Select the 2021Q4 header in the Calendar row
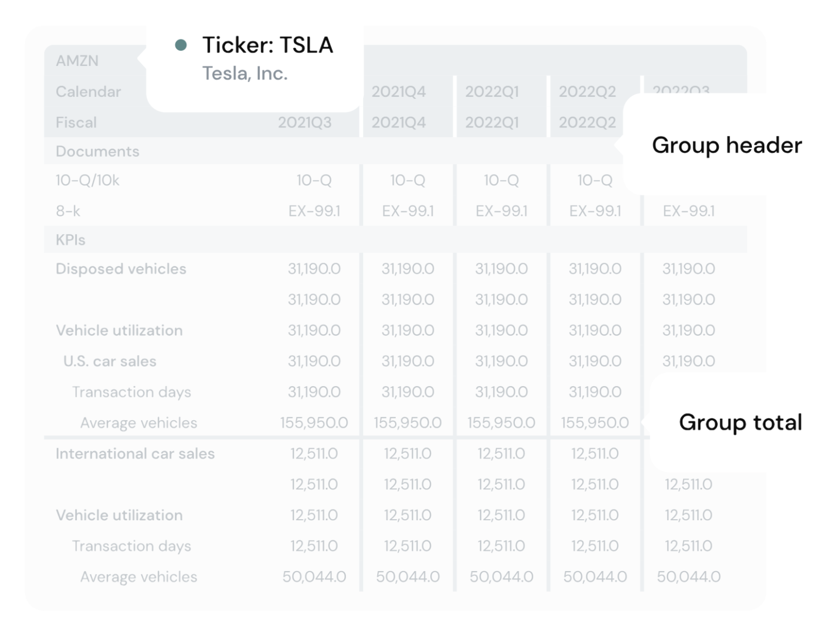Image resolution: width=840 pixels, height=636 pixels. [398, 91]
